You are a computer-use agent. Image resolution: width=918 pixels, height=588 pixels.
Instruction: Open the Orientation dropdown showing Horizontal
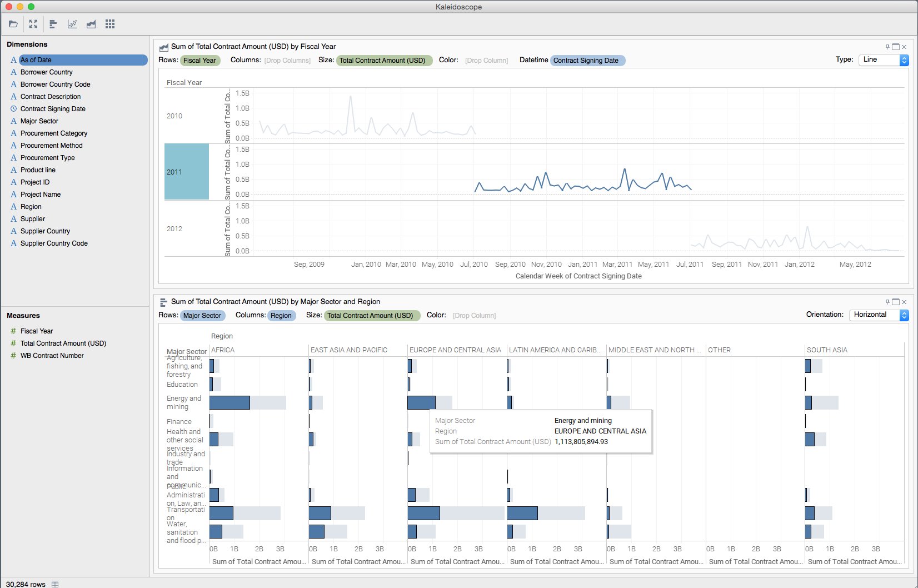(x=879, y=315)
